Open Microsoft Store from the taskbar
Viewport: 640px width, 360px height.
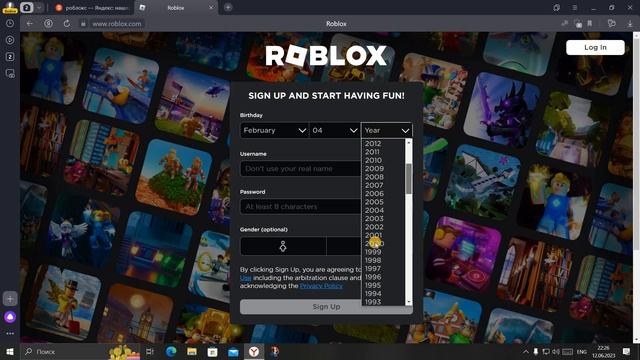(213, 351)
